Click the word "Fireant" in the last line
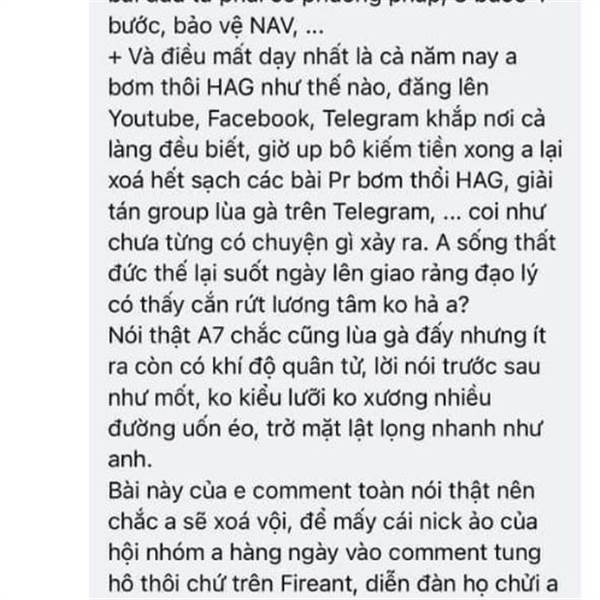 (x=318, y=584)
